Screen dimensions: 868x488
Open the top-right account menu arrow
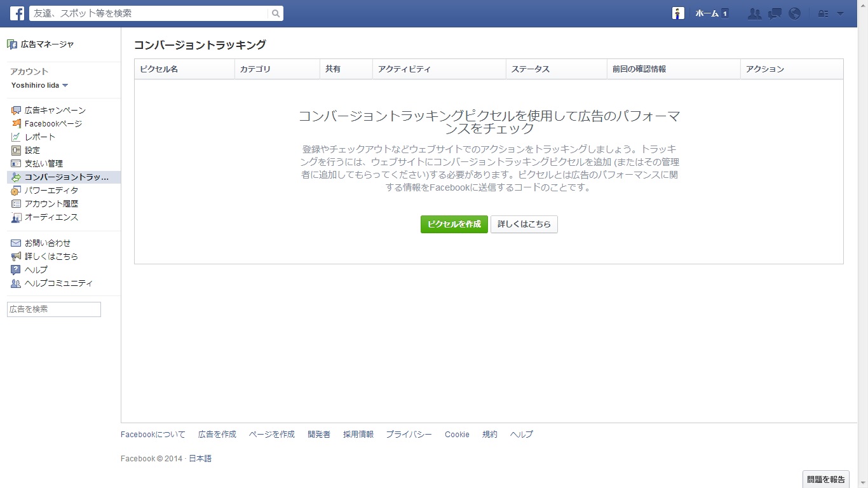(840, 13)
